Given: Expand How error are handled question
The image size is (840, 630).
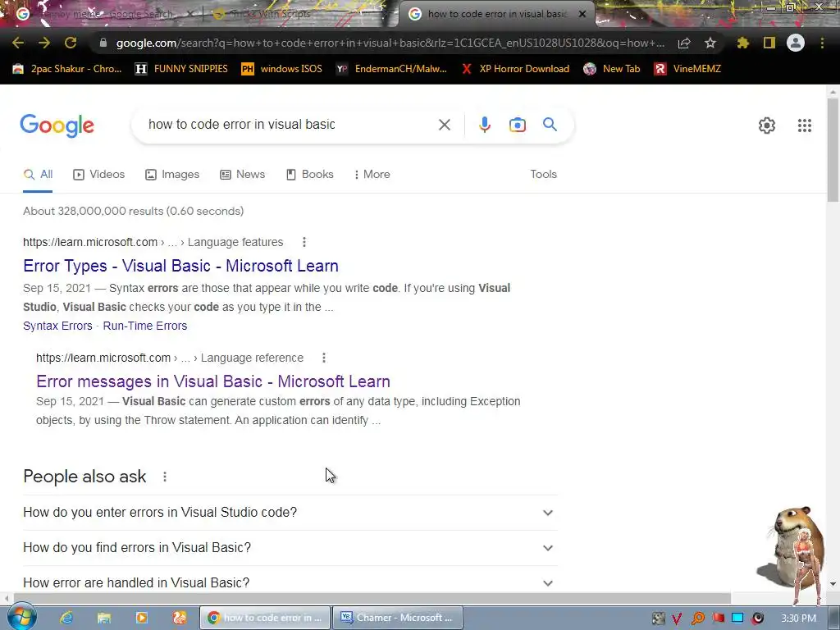Looking at the screenshot, I should (x=290, y=582).
